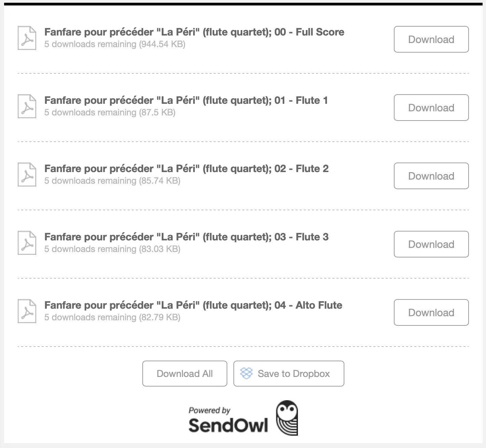Download the 02 - Flute 2 part
This screenshot has height=448, width=486.
(431, 176)
